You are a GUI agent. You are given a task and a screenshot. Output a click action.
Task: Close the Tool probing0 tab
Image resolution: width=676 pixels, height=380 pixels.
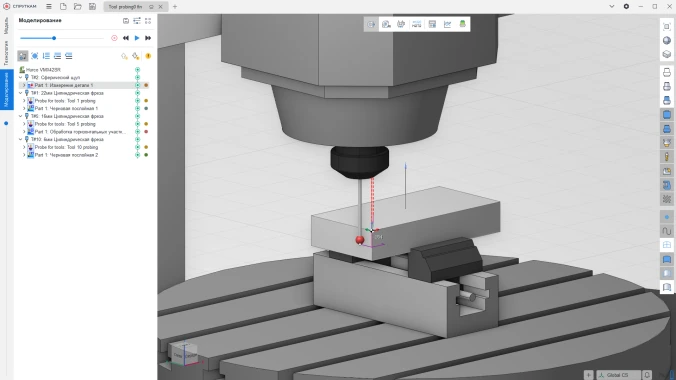160,7
